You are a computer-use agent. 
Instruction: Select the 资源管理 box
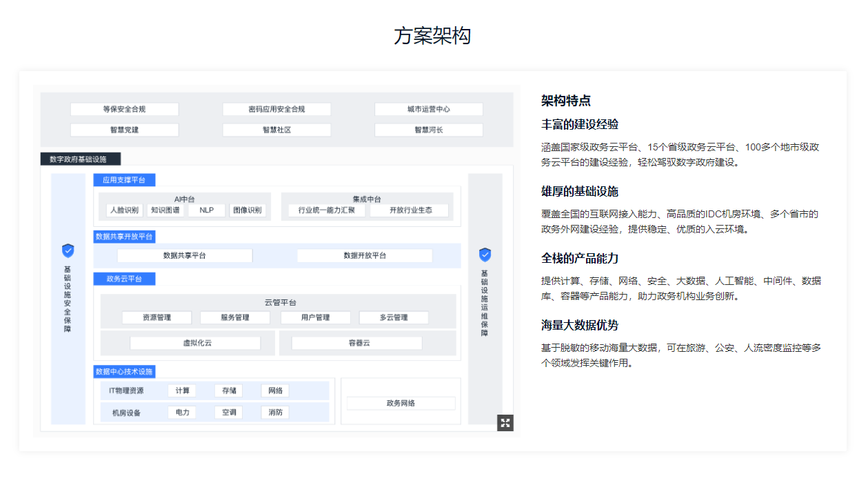[157, 317]
